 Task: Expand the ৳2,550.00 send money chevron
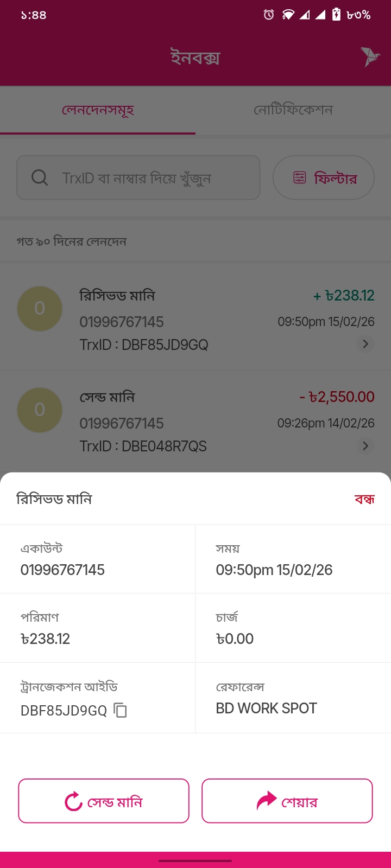click(x=365, y=446)
